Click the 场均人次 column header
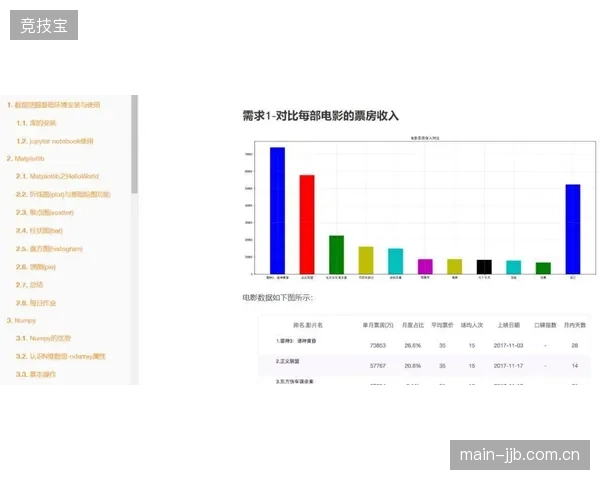This screenshot has width=600, height=480. tap(472, 325)
